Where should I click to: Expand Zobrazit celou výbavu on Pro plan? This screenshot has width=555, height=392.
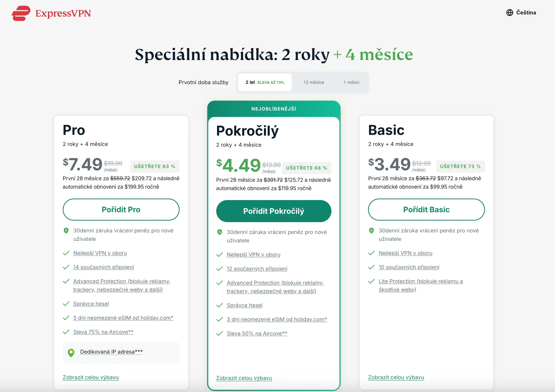90,377
